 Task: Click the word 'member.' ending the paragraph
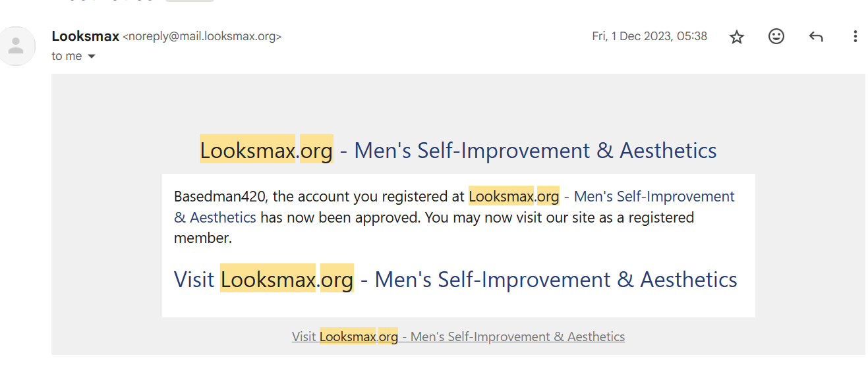pyautogui.click(x=203, y=238)
